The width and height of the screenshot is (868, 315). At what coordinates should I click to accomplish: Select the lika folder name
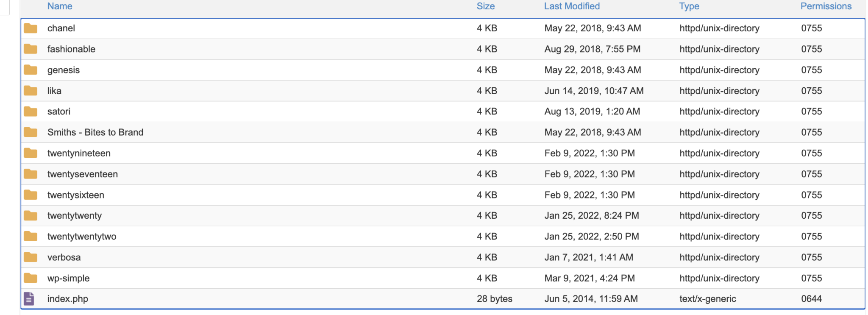pos(54,91)
